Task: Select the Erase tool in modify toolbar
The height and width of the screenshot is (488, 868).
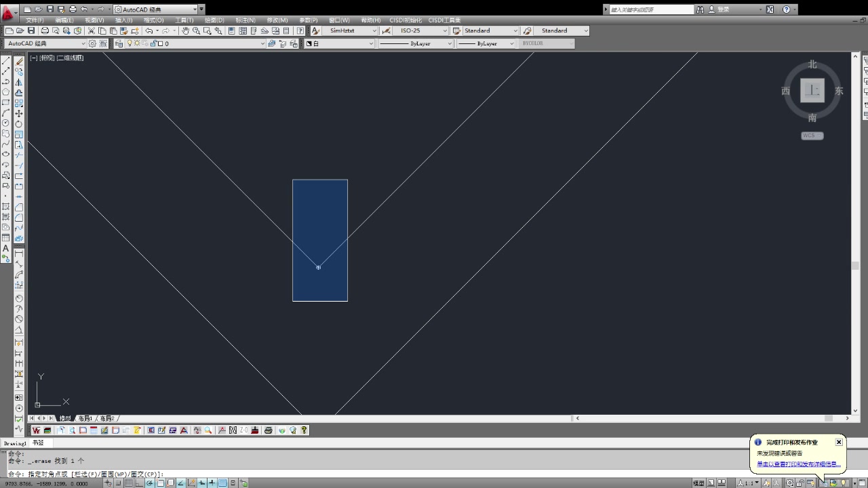Action: coord(19,61)
